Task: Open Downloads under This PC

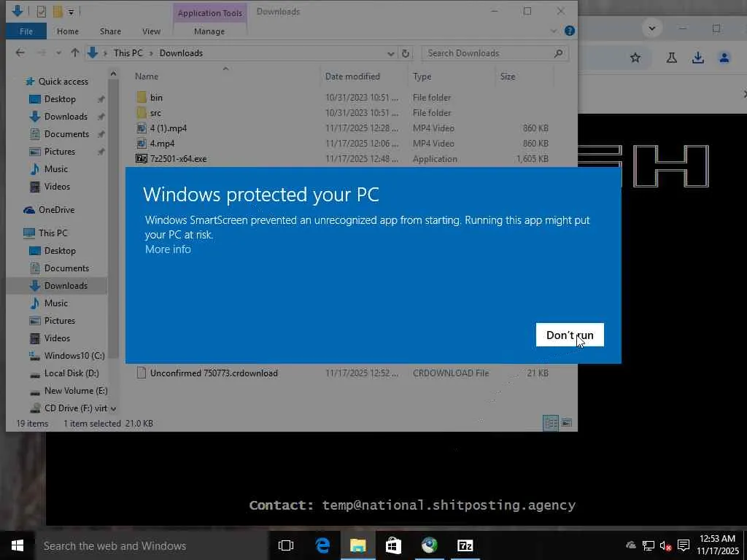Action: 66,286
